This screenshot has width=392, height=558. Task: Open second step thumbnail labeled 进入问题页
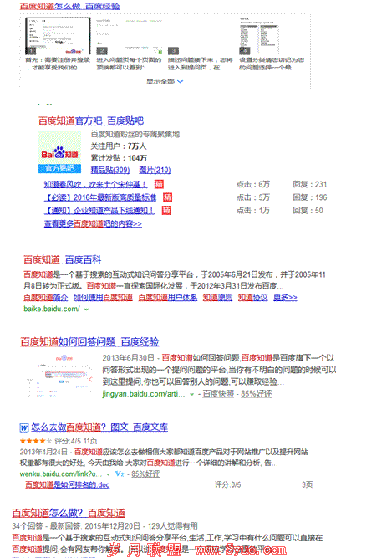[130, 36]
